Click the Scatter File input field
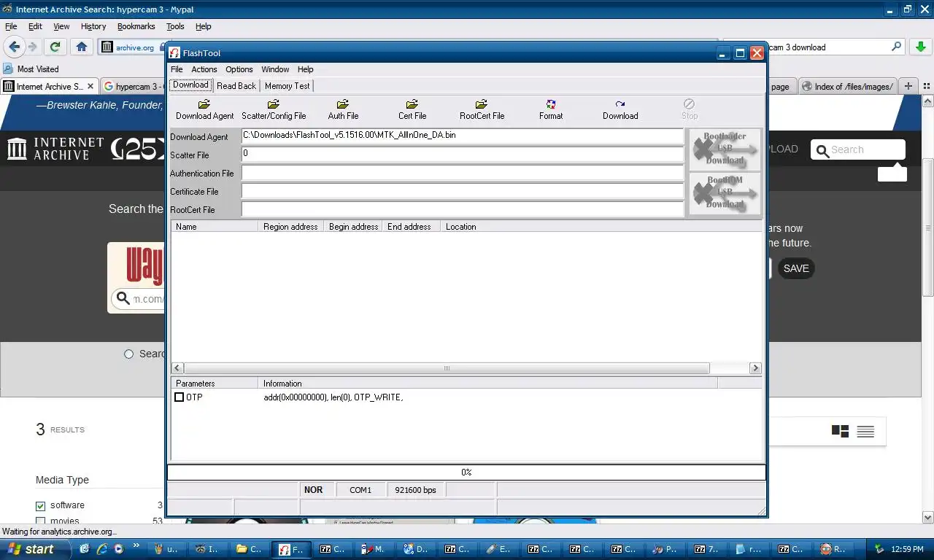 click(x=463, y=155)
